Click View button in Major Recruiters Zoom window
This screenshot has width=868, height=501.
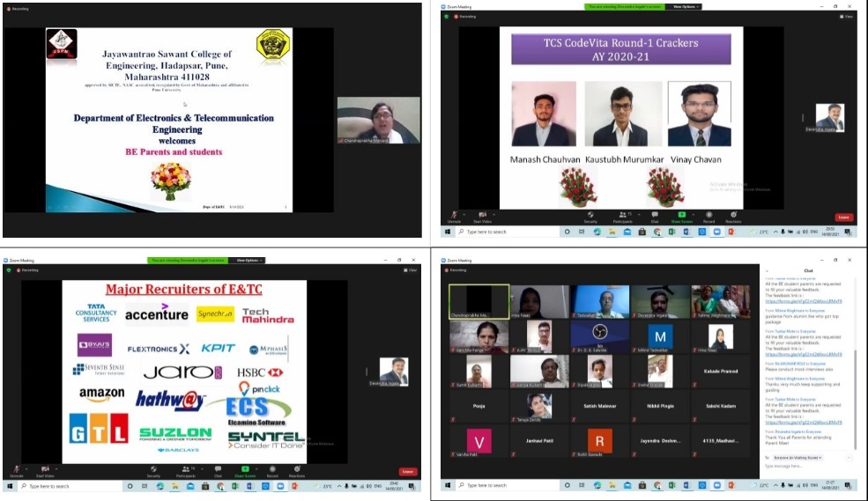pyautogui.click(x=410, y=269)
